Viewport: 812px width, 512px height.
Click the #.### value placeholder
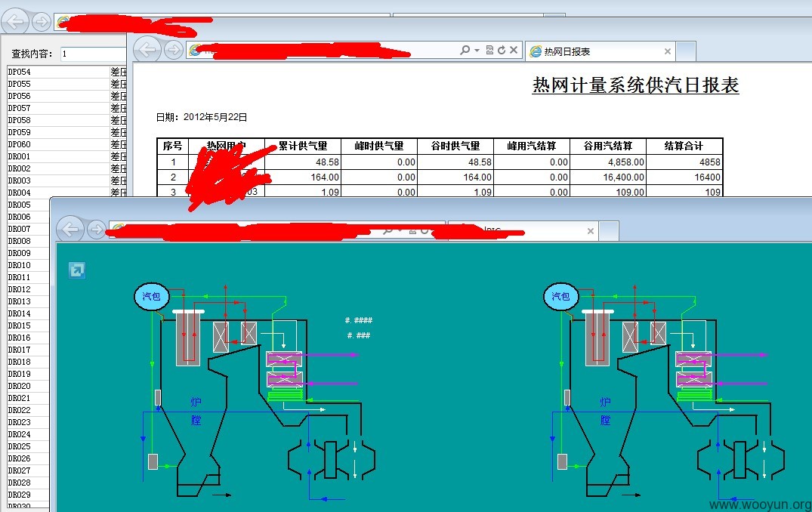pos(358,335)
